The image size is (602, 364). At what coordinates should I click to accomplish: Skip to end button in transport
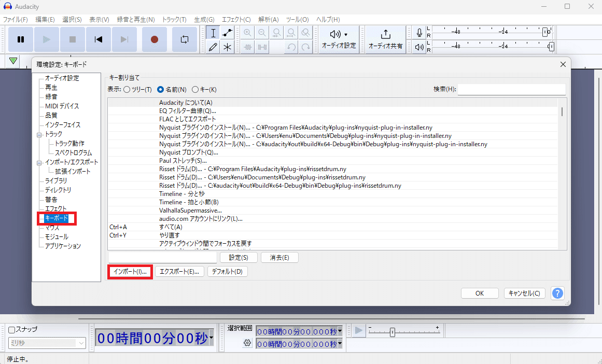[x=124, y=39]
